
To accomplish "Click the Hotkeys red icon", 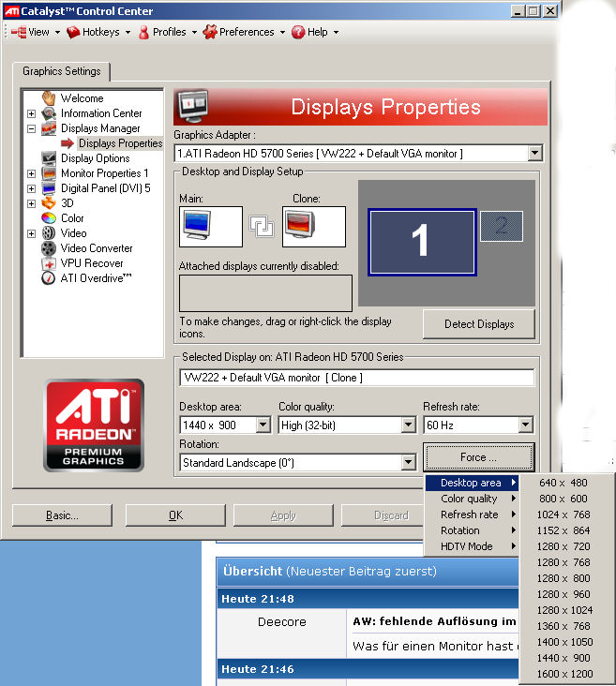I will click(x=73, y=32).
